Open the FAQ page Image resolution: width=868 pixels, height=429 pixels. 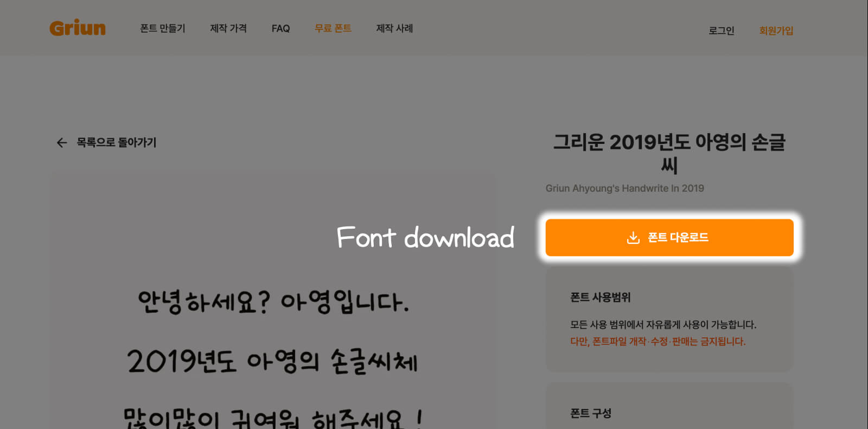pos(280,28)
